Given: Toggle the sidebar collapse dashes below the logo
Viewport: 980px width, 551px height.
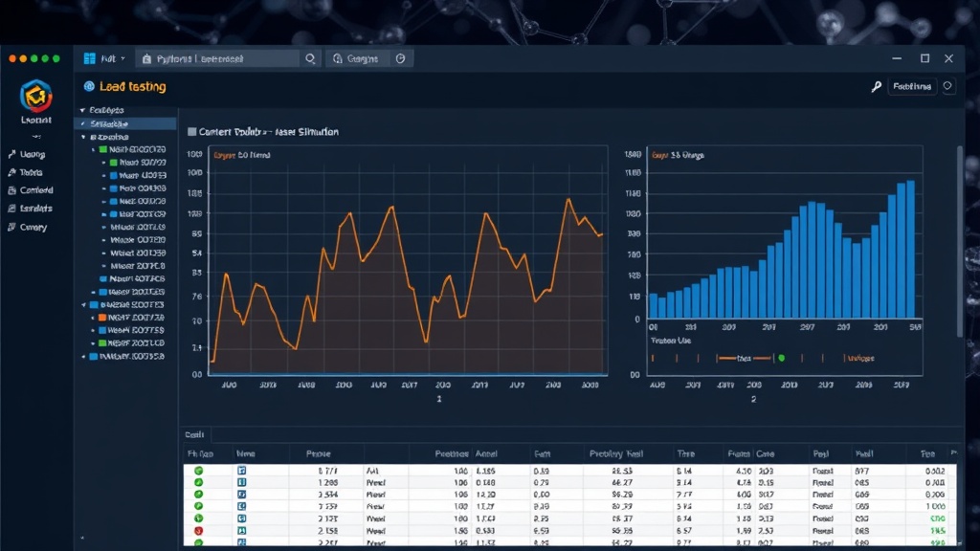Looking at the screenshot, I should (x=36, y=136).
